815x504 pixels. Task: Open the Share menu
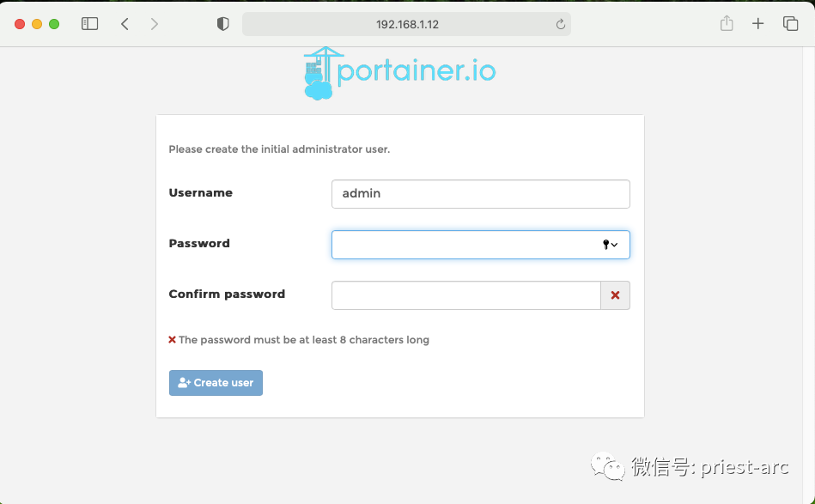click(727, 23)
